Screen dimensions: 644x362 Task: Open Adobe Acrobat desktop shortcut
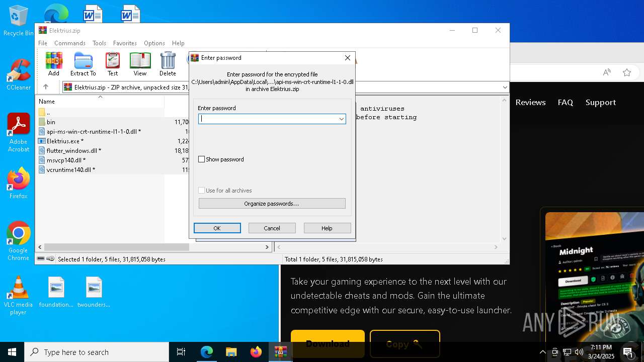pos(18,133)
